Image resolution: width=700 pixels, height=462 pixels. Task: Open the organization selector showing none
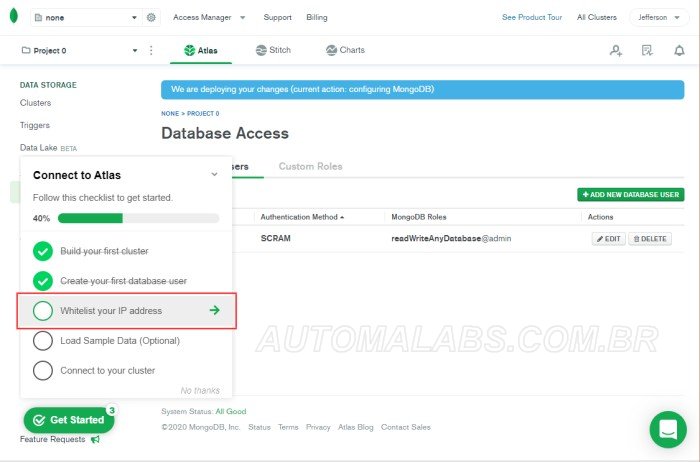86,17
